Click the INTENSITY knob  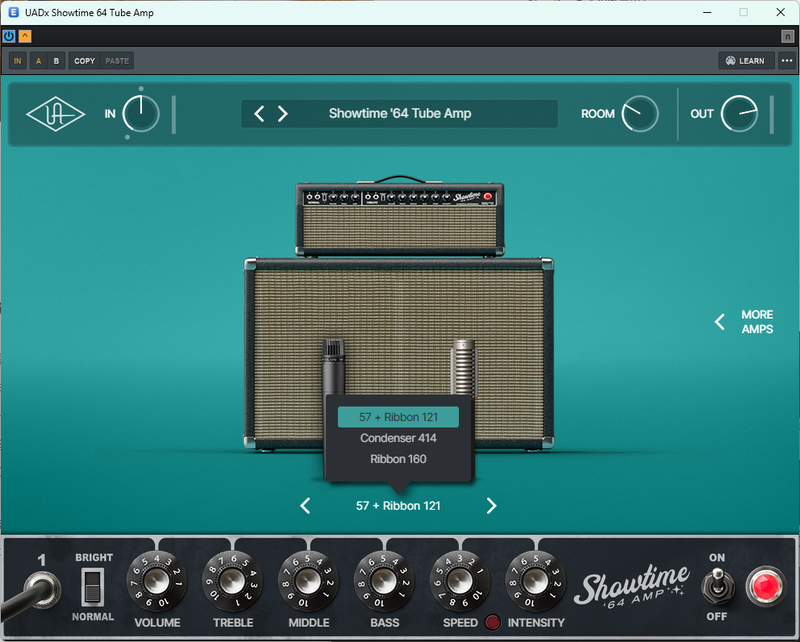coord(535,581)
